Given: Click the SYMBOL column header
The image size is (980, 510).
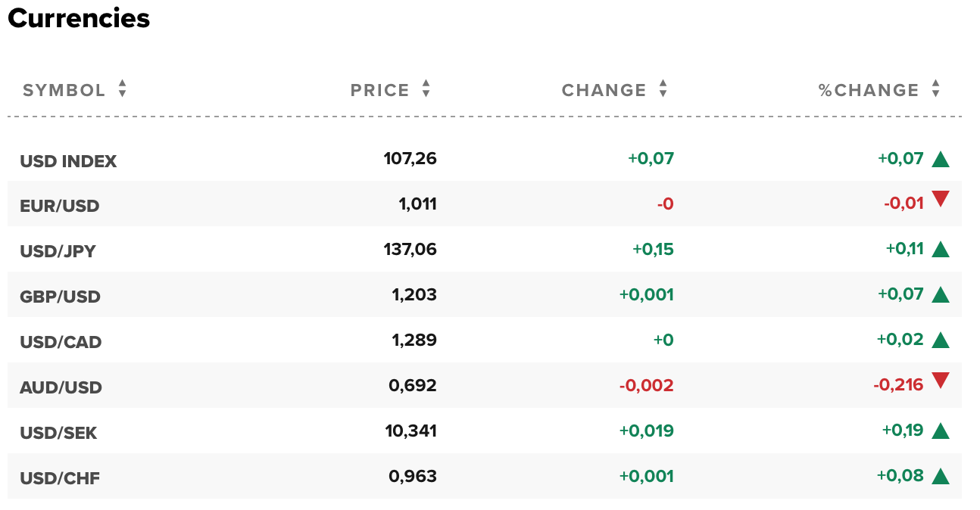Looking at the screenshot, I should pos(64,91).
